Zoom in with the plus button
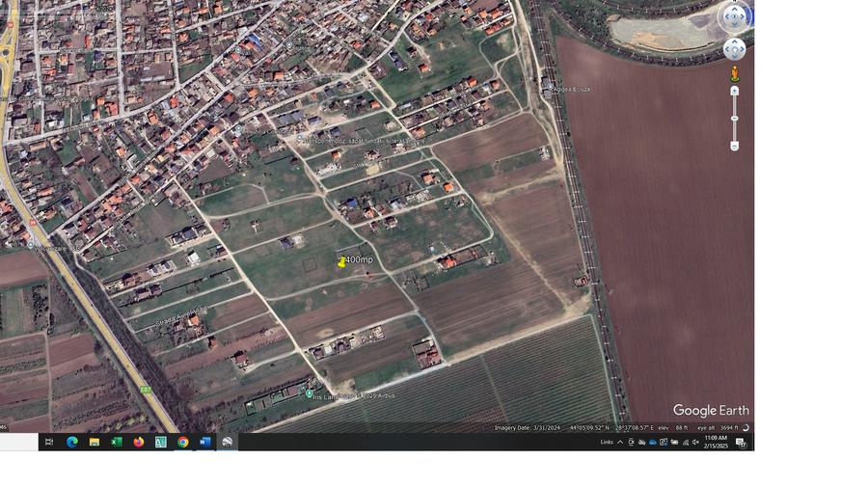This screenshot has width=868, height=488. pos(735,91)
